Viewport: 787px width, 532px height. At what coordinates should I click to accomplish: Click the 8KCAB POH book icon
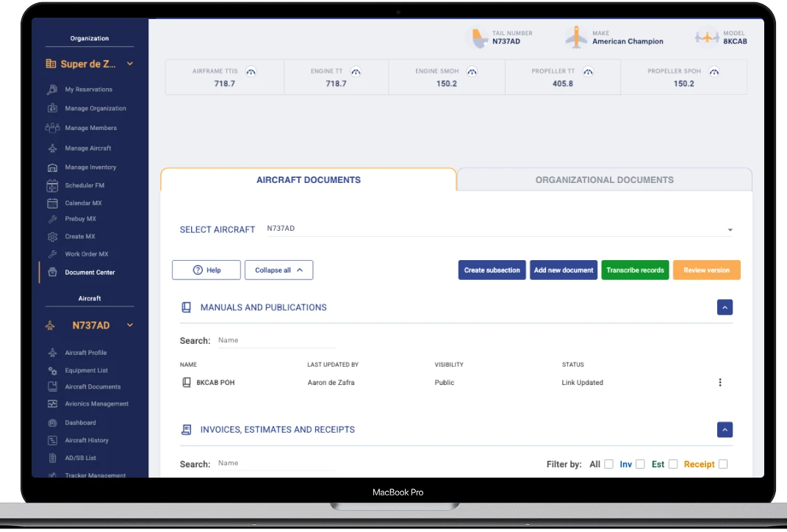(186, 382)
